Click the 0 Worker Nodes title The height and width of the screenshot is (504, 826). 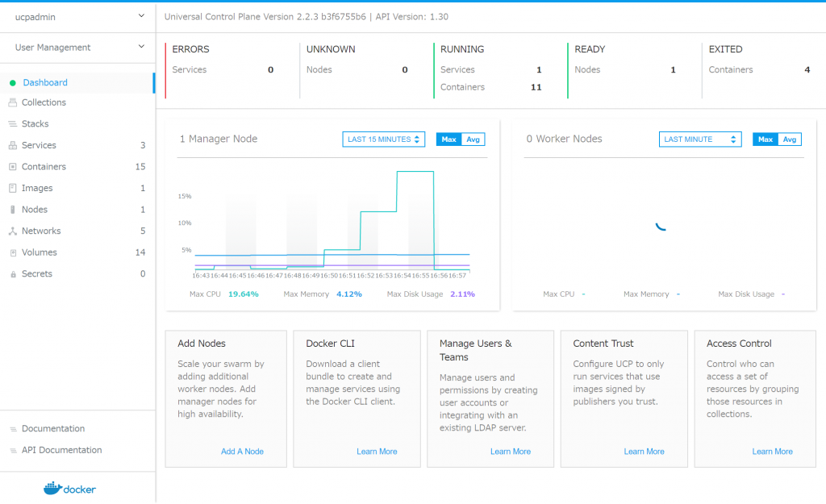564,139
